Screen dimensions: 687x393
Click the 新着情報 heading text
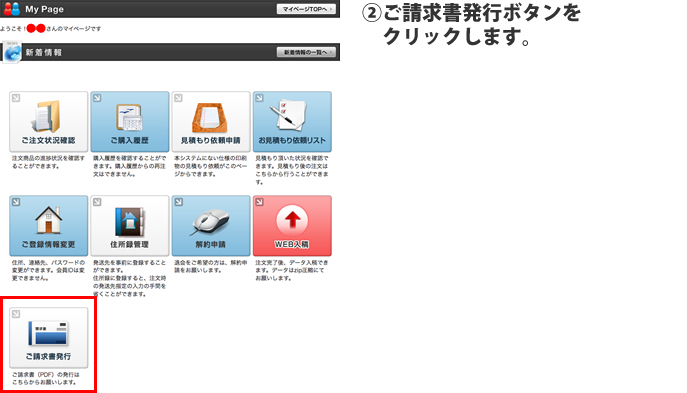coord(43,53)
